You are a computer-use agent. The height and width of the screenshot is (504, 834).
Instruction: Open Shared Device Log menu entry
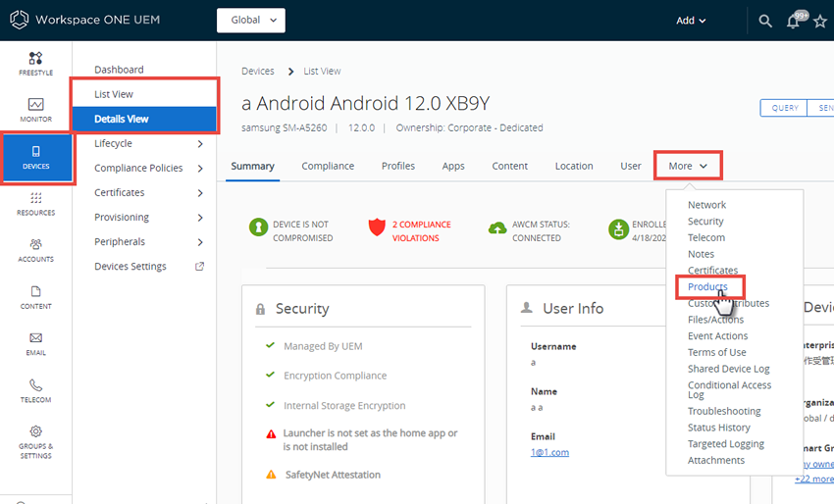[x=728, y=369]
